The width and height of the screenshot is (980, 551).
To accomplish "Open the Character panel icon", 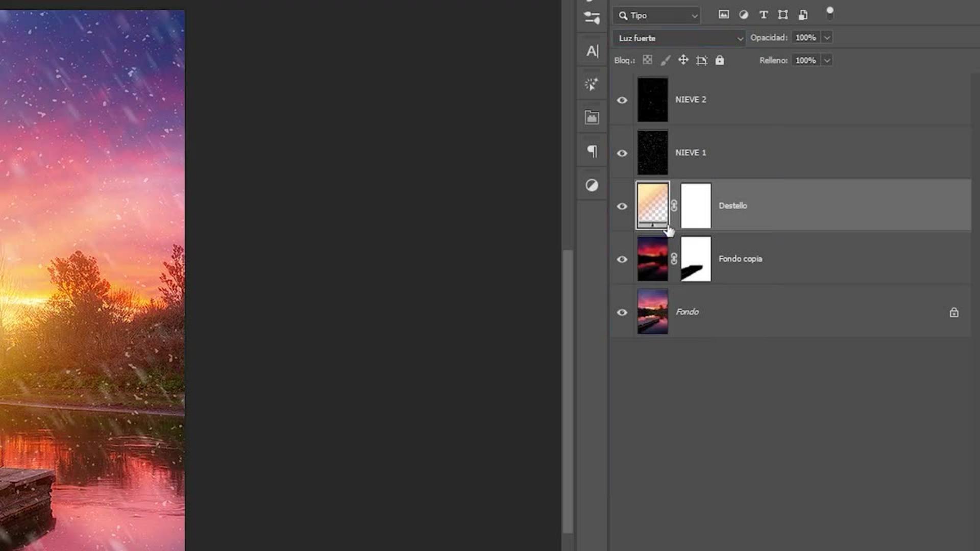I will [592, 51].
